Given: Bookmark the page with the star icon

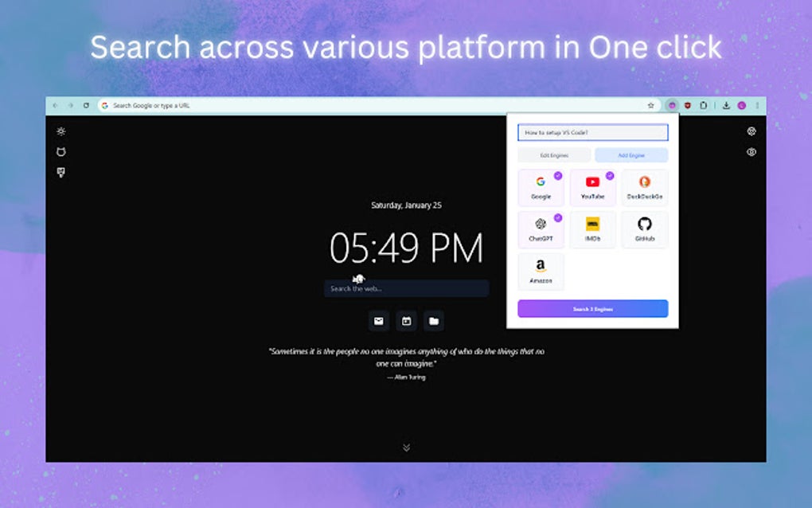Looking at the screenshot, I should pos(650,104).
